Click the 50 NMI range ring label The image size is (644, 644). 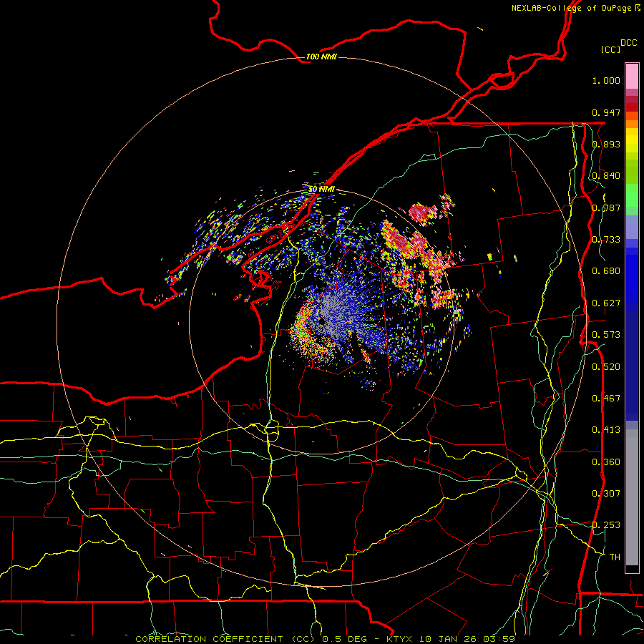point(321,189)
